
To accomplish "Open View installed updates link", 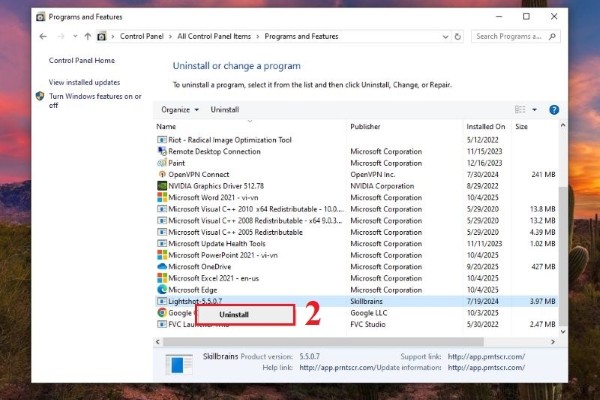I will pyautogui.click(x=84, y=82).
